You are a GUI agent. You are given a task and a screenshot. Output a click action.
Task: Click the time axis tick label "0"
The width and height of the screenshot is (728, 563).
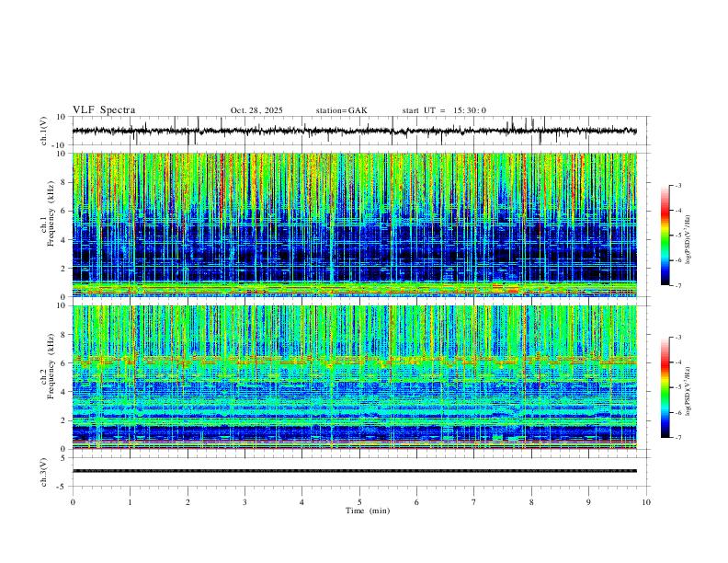click(73, 502)
